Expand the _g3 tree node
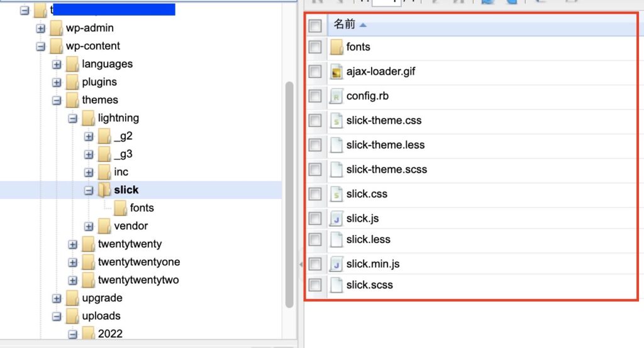Screen dimensions: 644x348 89,155
